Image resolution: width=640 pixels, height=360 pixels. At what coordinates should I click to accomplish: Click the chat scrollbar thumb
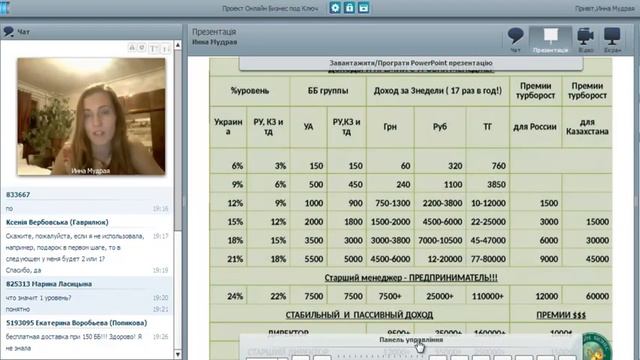click(x=178, y=140)
